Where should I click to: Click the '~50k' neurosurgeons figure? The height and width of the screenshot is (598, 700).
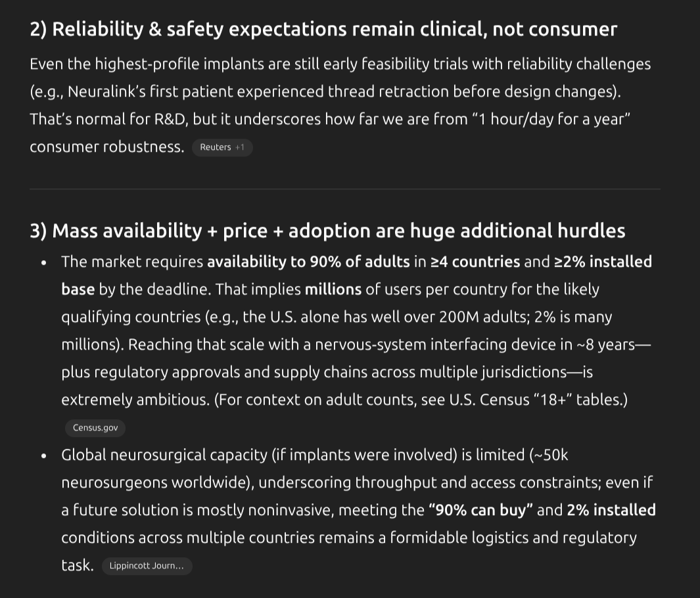tap(548, 455)
